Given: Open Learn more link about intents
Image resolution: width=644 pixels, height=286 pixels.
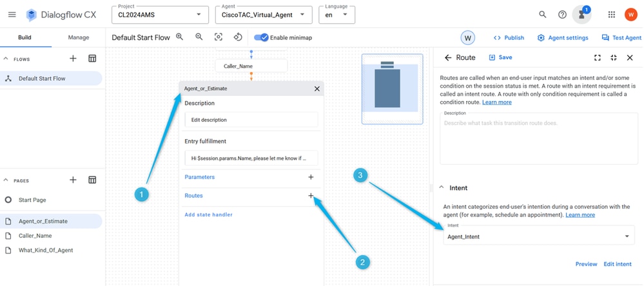Looking at the screenshot, I should [x=580, y=215].
